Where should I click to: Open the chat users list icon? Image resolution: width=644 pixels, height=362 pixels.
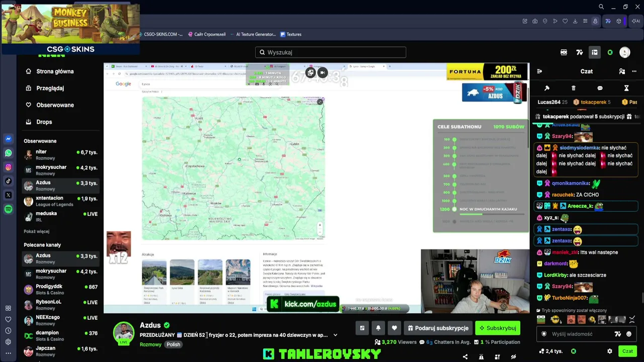click(622, 71)
